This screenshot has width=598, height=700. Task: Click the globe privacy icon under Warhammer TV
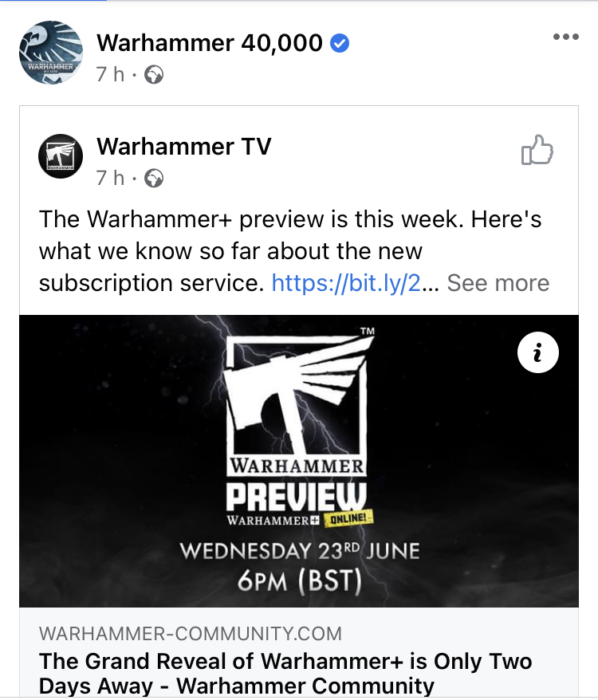[154, 179]
